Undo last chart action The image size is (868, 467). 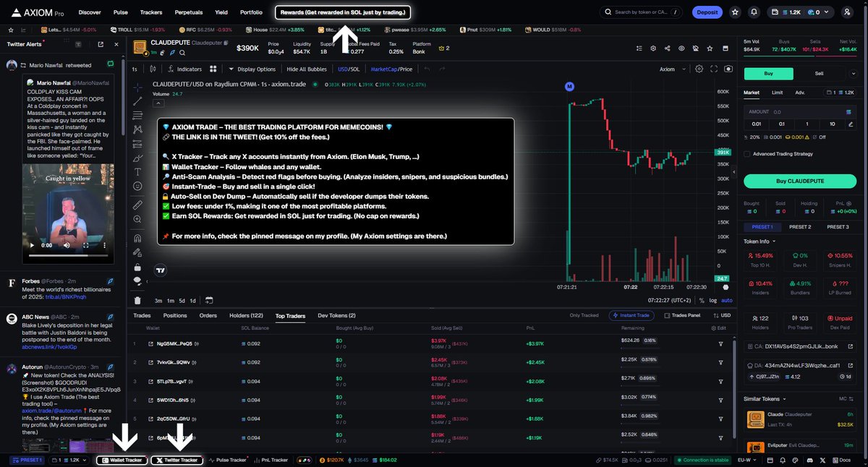click(x=427, y=69)
